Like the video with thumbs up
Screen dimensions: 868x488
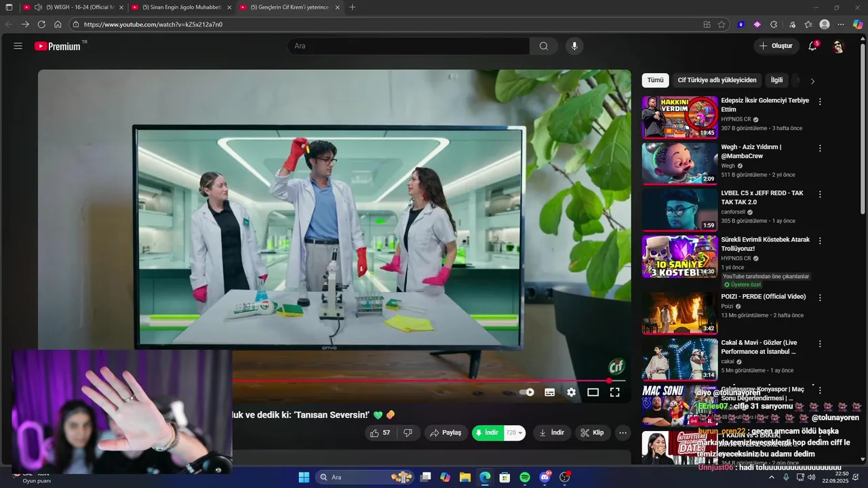380,432
